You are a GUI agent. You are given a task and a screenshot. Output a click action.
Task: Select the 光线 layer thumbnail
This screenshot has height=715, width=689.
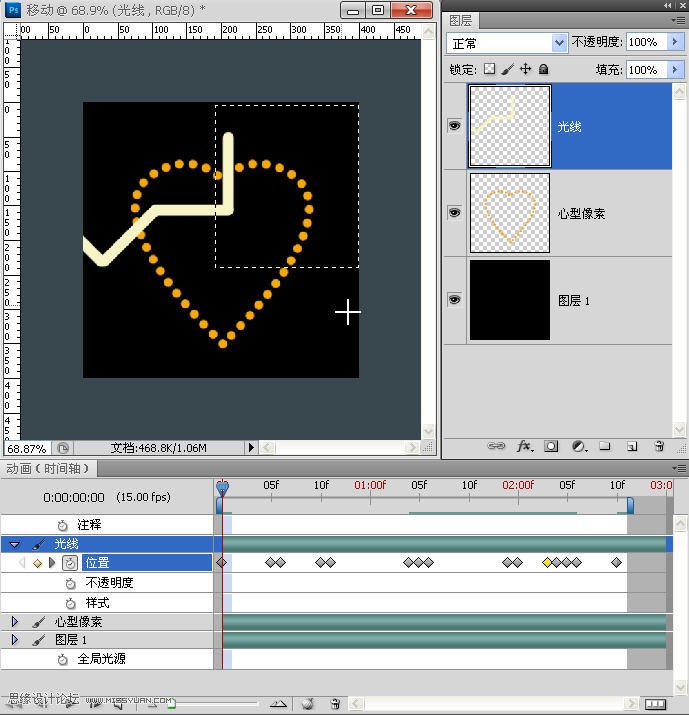[x=510, y=126]
